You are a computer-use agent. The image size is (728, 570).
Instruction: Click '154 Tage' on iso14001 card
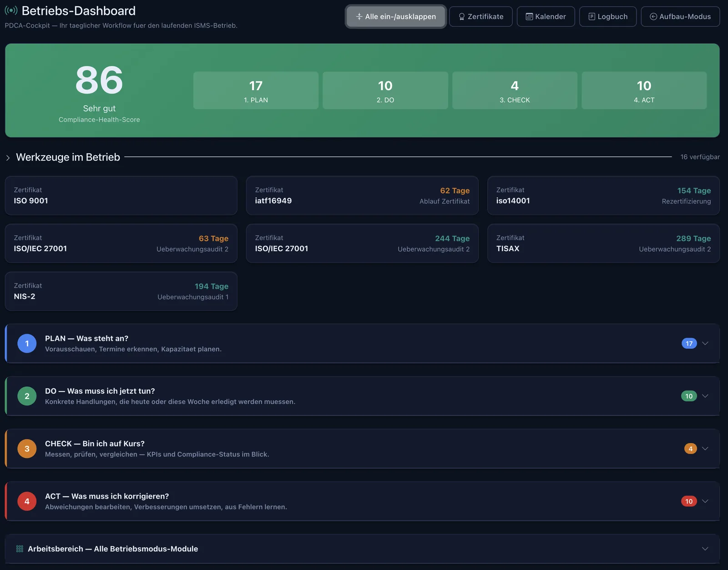tap(694, 191)
